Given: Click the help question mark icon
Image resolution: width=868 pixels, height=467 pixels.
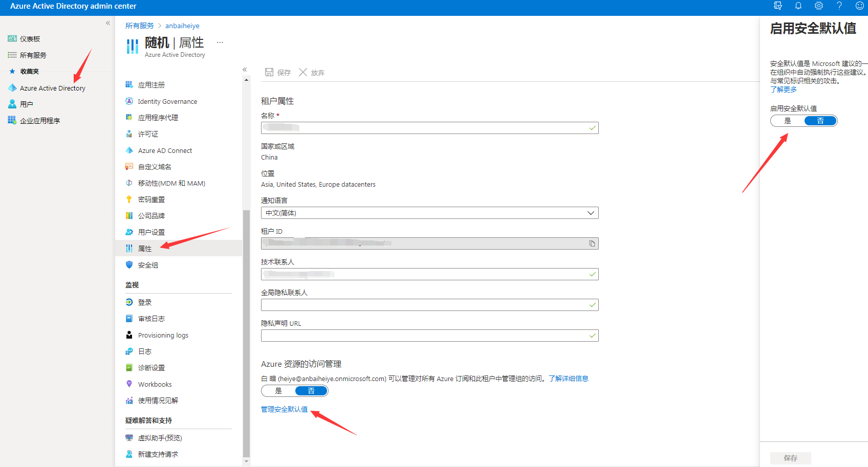Looking at the screenshot, I should click(839, 6).
